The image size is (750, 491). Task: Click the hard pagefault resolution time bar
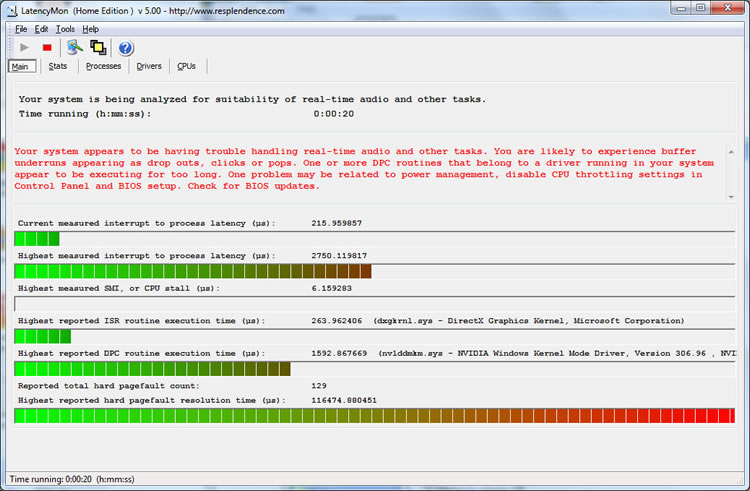point(375,415)
